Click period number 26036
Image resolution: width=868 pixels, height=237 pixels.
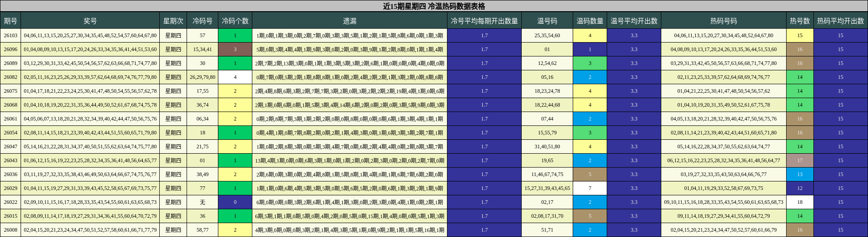point(11,174)
